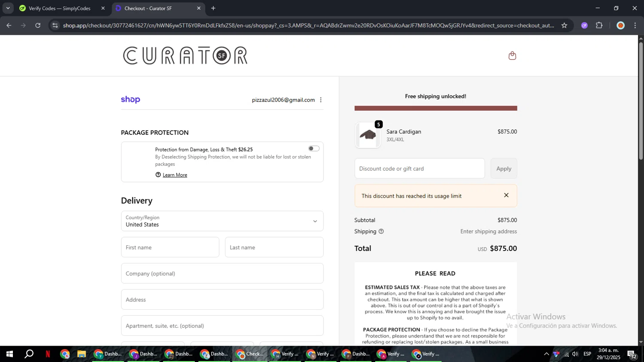
Task: Click the purple extension icon in toolbar
Action: (x=584, y=25)
